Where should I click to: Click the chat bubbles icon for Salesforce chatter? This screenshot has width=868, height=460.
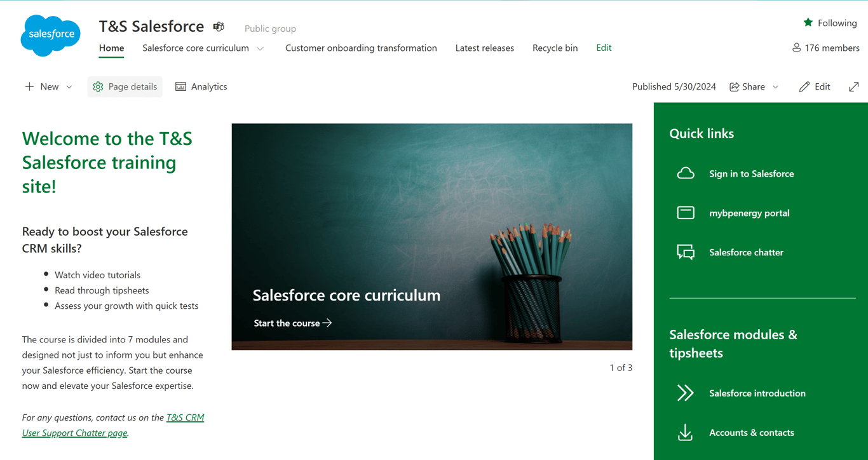686,252
